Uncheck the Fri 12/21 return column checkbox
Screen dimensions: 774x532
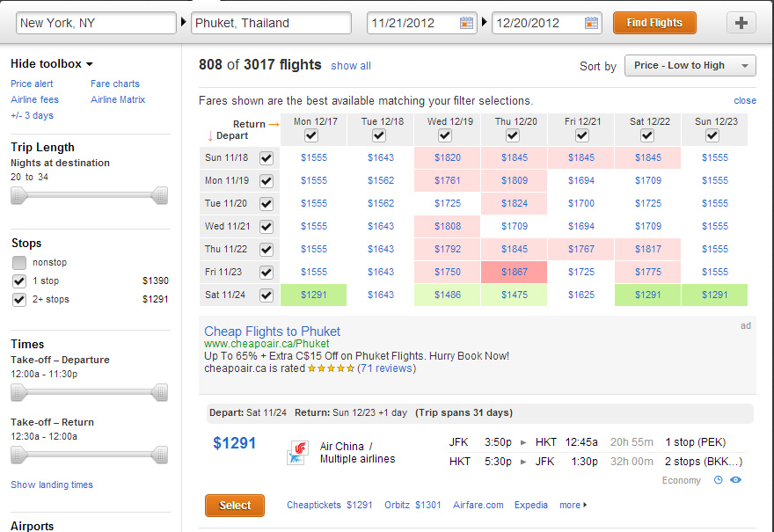click(x=582, y=135)
